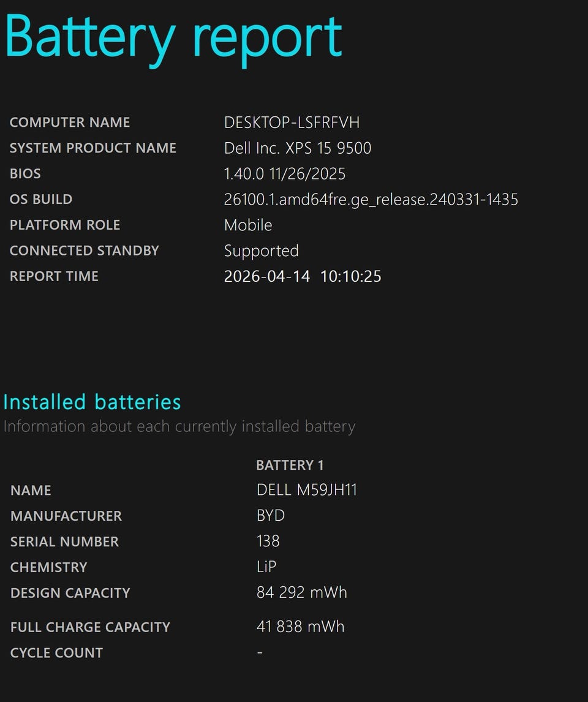Click the 84 292 mWh design capacity
588x702 pixels.
click(302, 593)
